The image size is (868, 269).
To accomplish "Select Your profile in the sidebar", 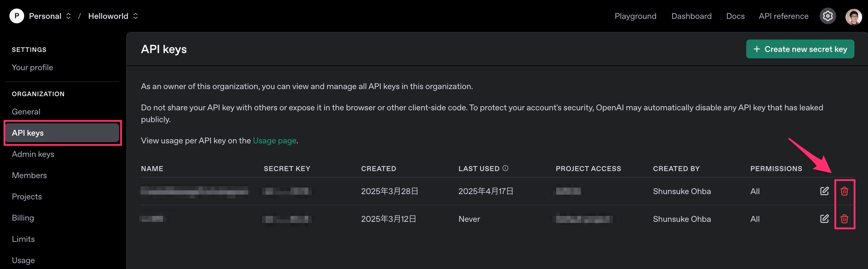I will click(x=32, y=68).
